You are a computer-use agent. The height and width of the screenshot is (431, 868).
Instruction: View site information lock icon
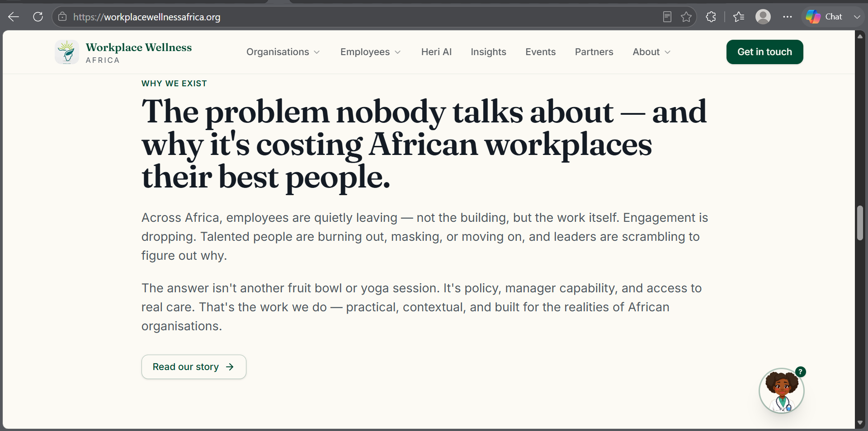coord(62,17)
